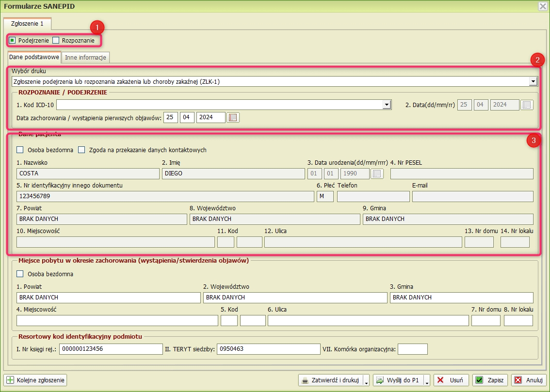Viewport: 550px width, 392px height.
Task: Expand the Zatwierdź i drukuj dropdown arrow
Action: [x=366, y=381]
